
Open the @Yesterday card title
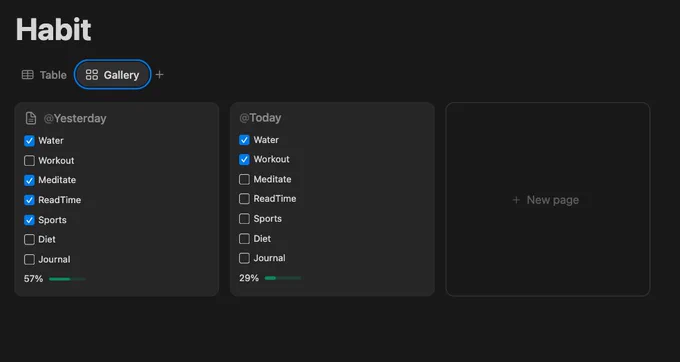pos(75,118)
